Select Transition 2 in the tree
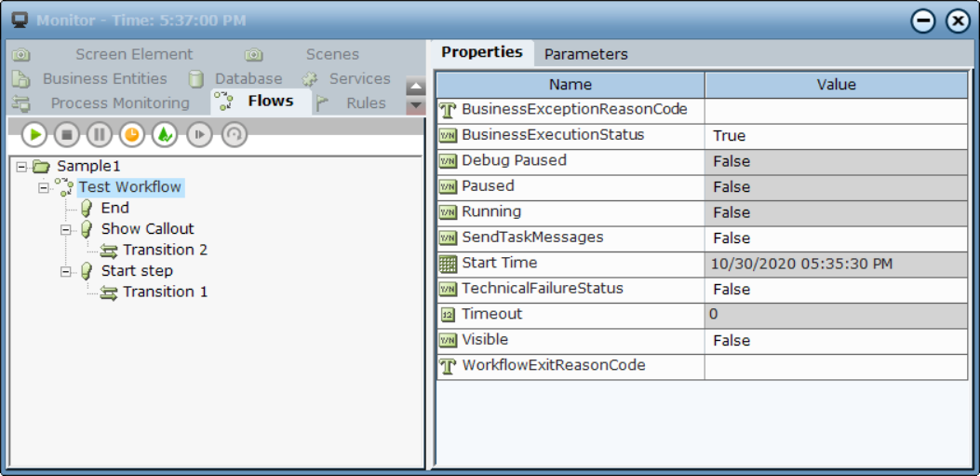 click(x=165, y=250)
